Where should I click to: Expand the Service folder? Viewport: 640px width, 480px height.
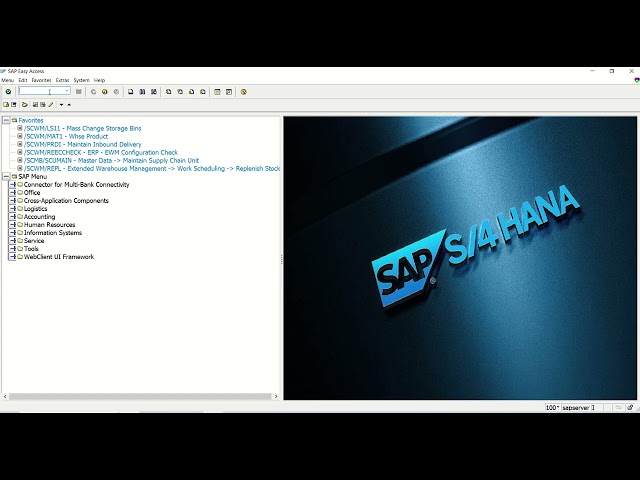click(x=13, y=241)
